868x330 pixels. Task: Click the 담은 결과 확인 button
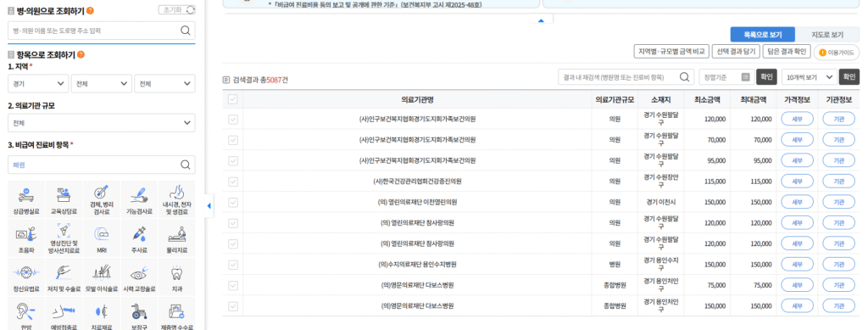786,52
